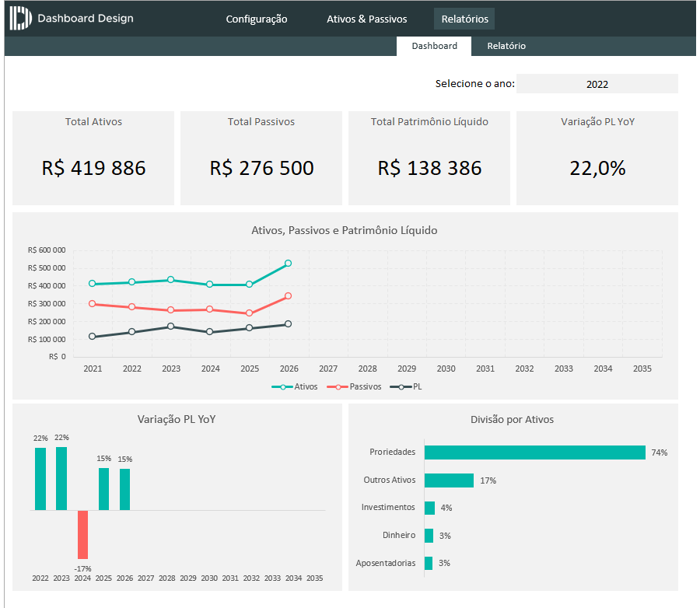Click the 2026 Ativos data point
Viewport: 700px width, 608px height.
(289, 264)
